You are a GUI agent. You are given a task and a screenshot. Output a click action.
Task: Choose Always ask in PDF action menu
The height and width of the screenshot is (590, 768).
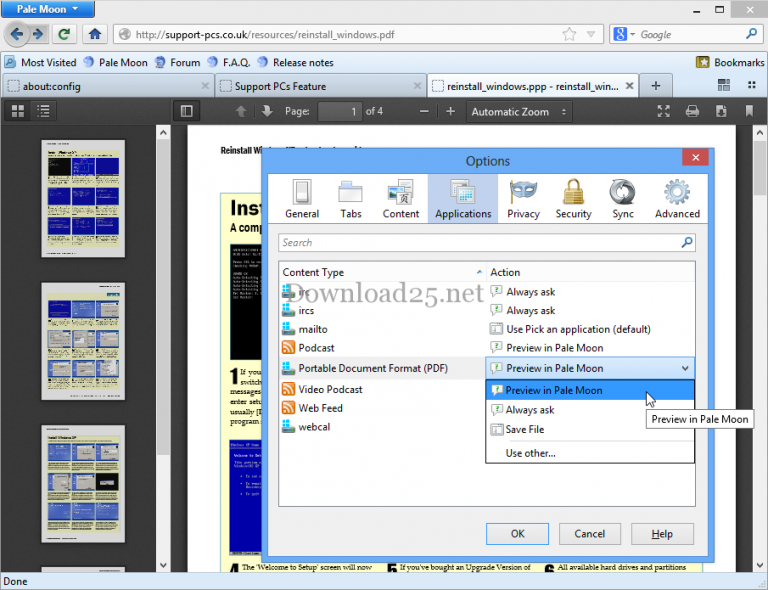[x=590, y=410]
